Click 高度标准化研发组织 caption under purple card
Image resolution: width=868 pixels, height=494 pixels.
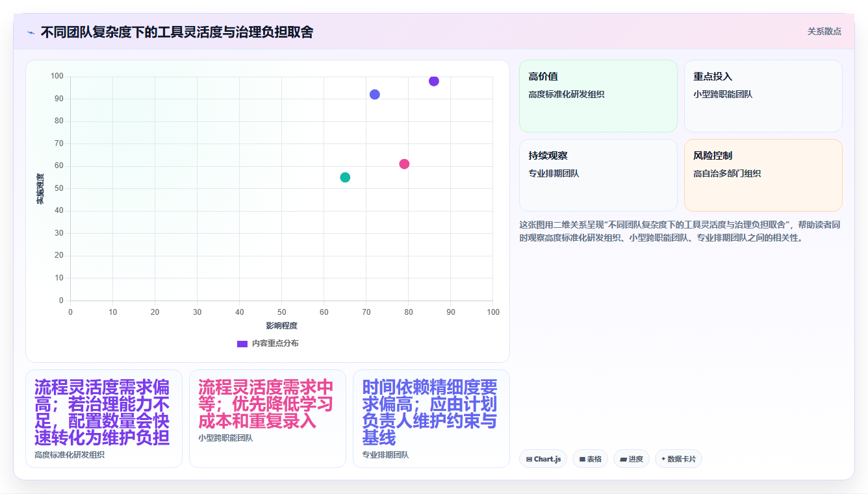tap(70, 455)
